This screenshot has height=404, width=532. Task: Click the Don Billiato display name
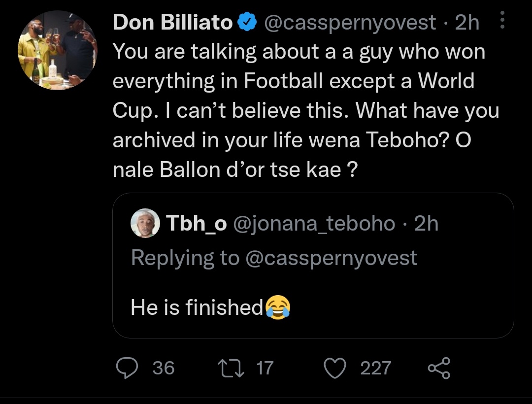(173, 22)
